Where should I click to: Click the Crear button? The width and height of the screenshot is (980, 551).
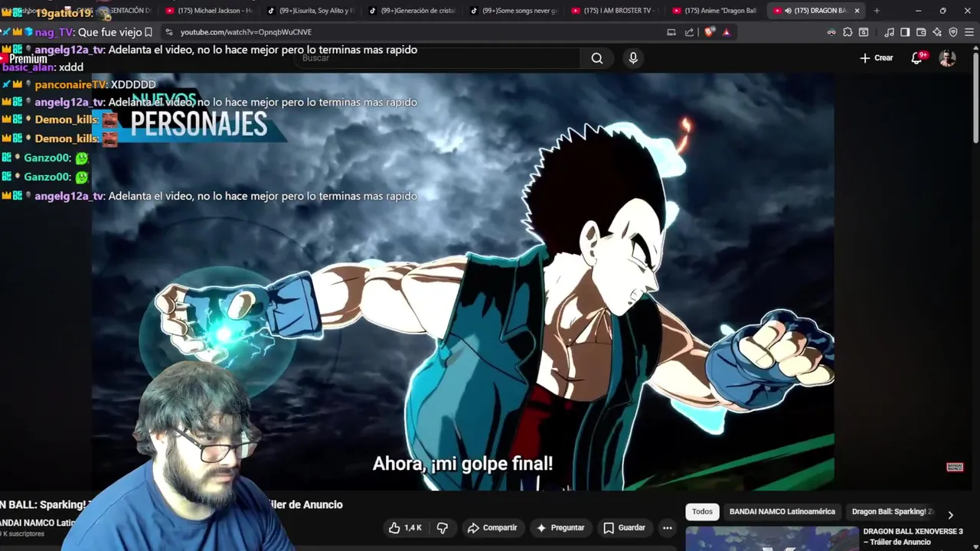tap(877, 58)
